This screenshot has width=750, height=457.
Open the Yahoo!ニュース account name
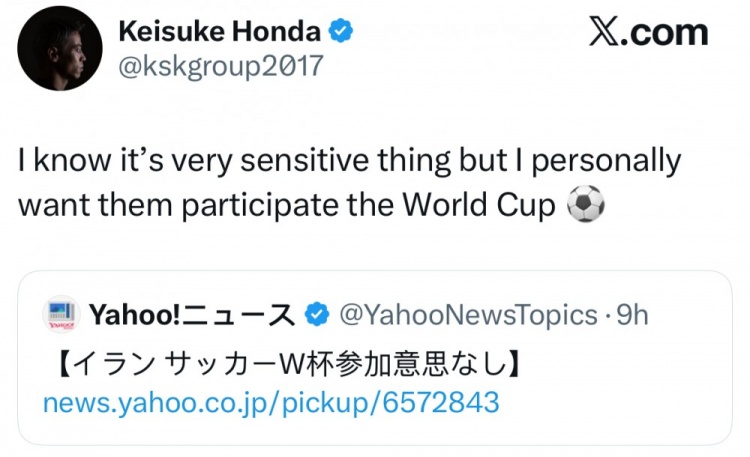(x=191, y=315)
